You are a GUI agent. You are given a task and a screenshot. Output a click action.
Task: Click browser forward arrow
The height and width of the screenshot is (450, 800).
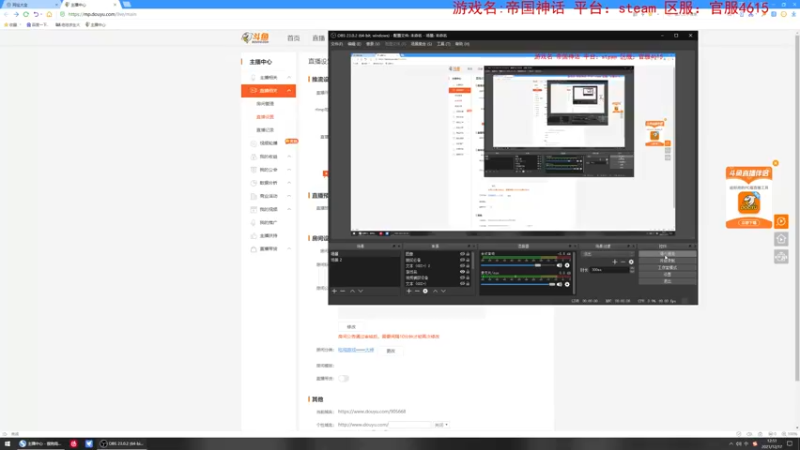pos(16,14)
